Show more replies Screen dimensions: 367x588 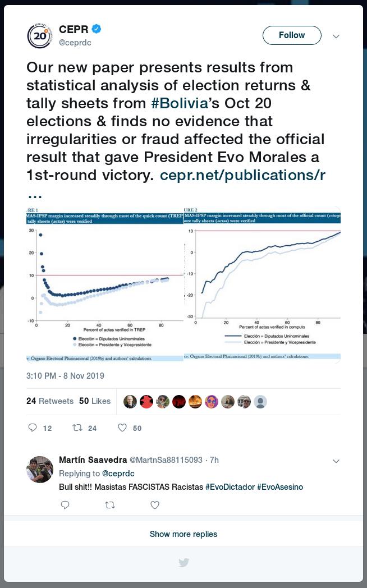click(183, 534)
